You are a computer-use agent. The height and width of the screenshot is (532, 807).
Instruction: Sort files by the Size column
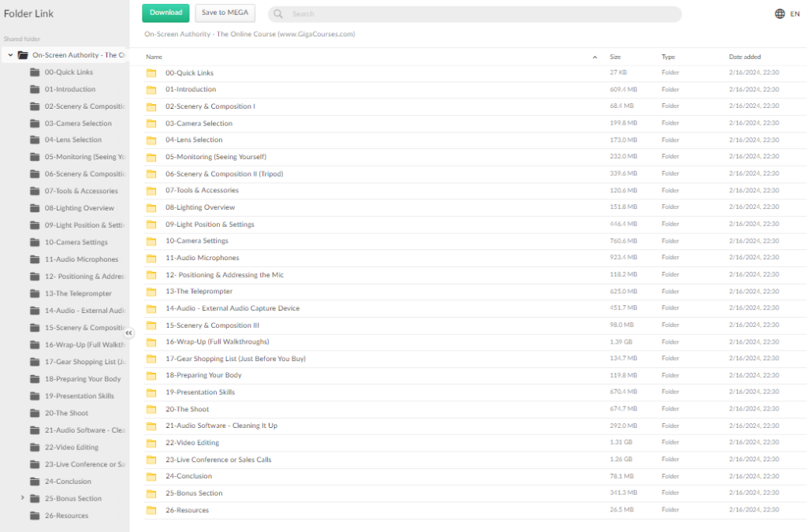pyautogui.click(x=615, y=57)
